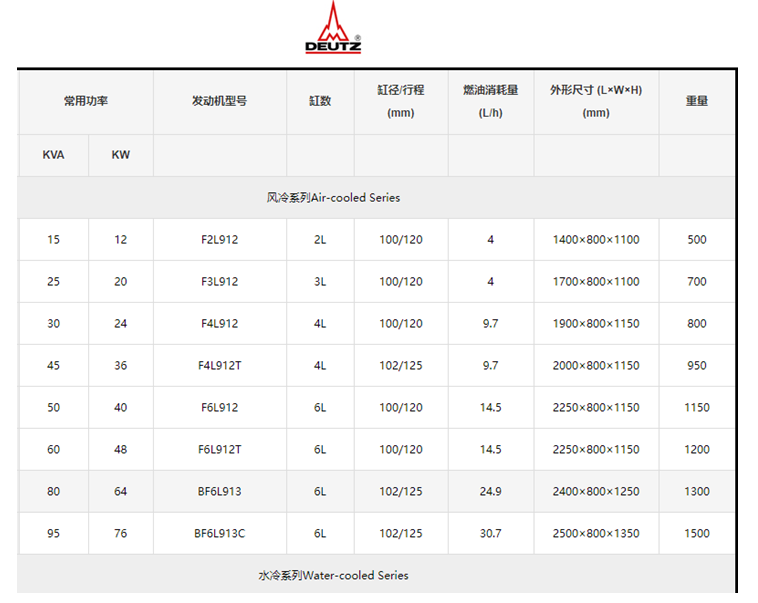Select the 水冷系列Water-cooled Series section row
Screen dimensions: 758x603
(x=376, y=574)
